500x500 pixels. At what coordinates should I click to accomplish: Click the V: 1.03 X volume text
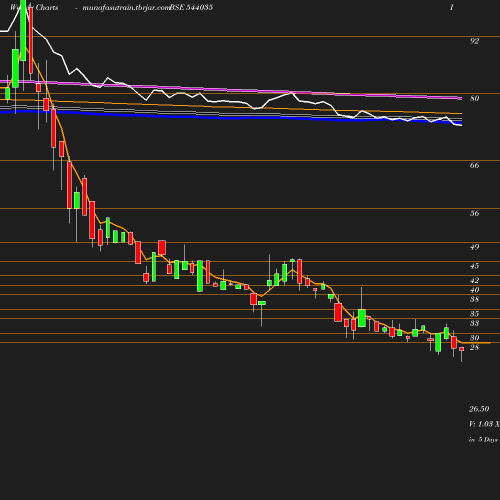click(x=484, y=424)
